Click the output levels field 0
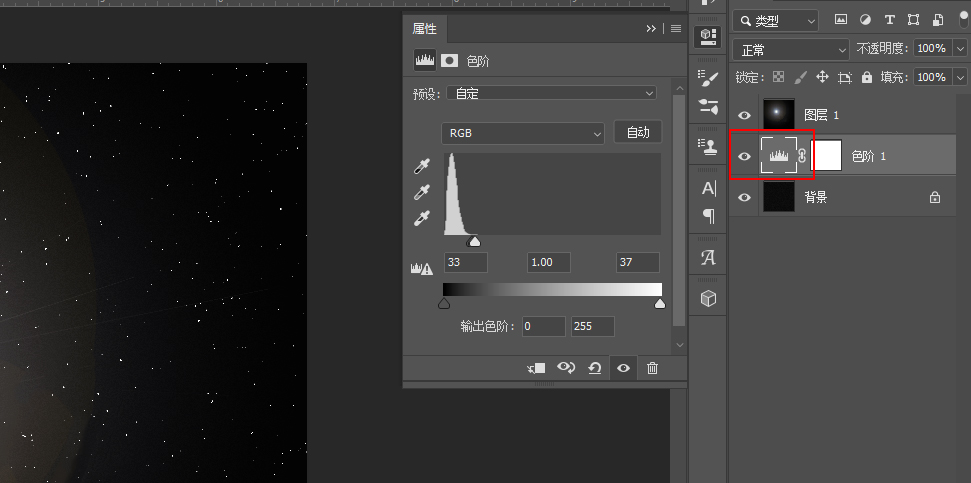Image resolution: width=971 pixels, height=483 pixels. [x=544, y=326]
